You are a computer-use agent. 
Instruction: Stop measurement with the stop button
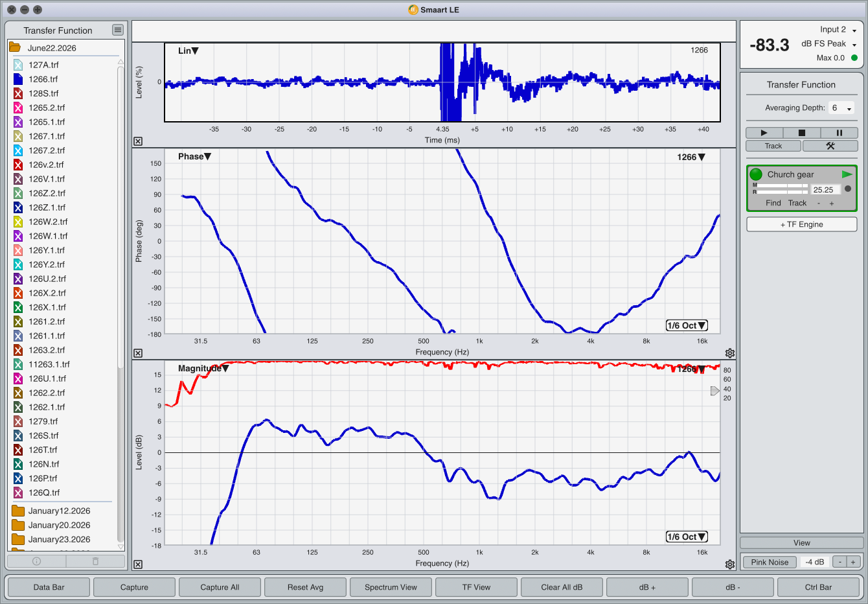pos(801,133)
